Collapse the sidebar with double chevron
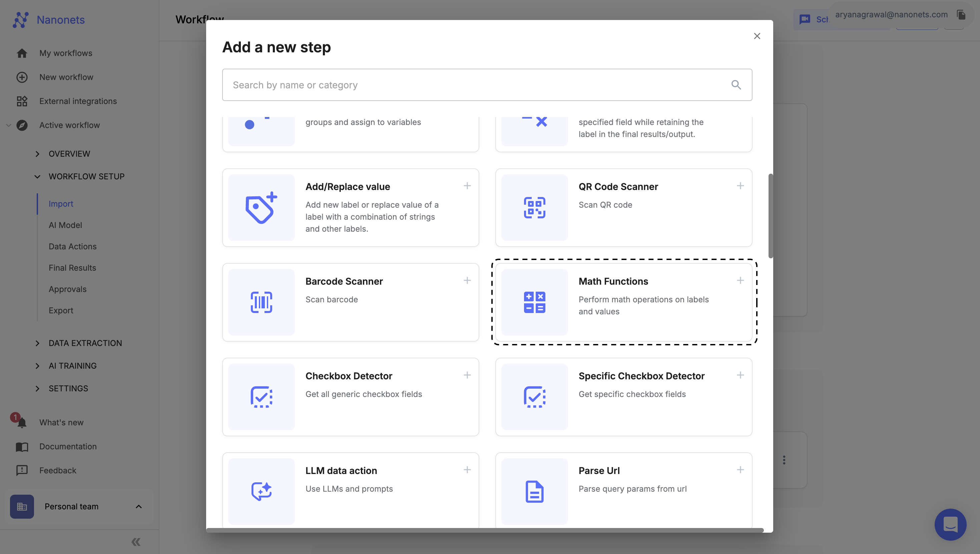This screenshot has height=554, width=980. coord(136,542)
